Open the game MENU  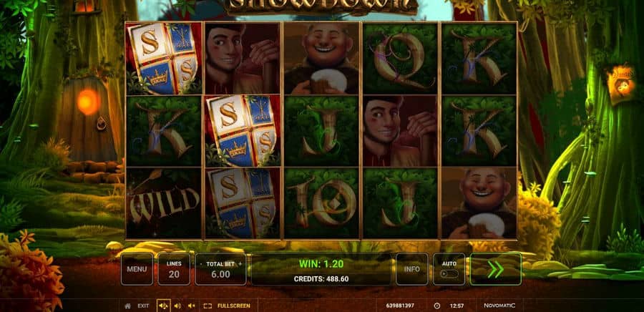[137, 269]
